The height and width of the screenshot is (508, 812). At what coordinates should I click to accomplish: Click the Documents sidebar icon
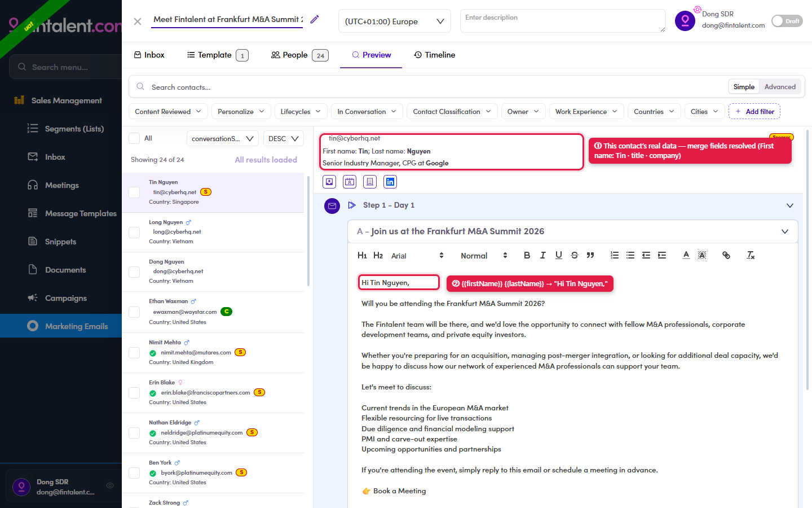pyautogui.click(x=33, y=270)
